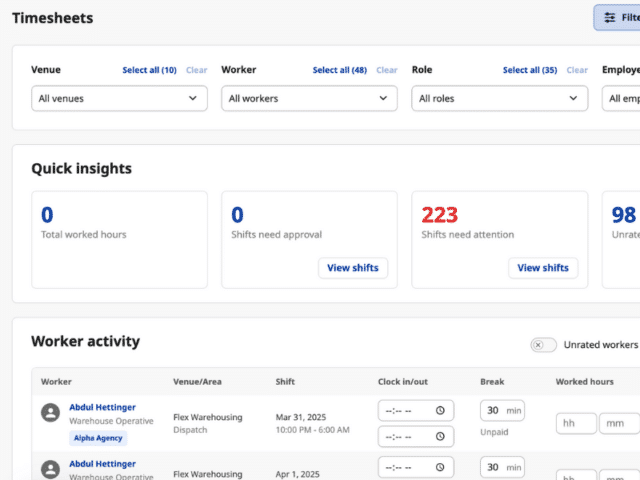This screenshot has width=640, height=480.
Task: Click the 98 unrated count
Action: [623, 215]
